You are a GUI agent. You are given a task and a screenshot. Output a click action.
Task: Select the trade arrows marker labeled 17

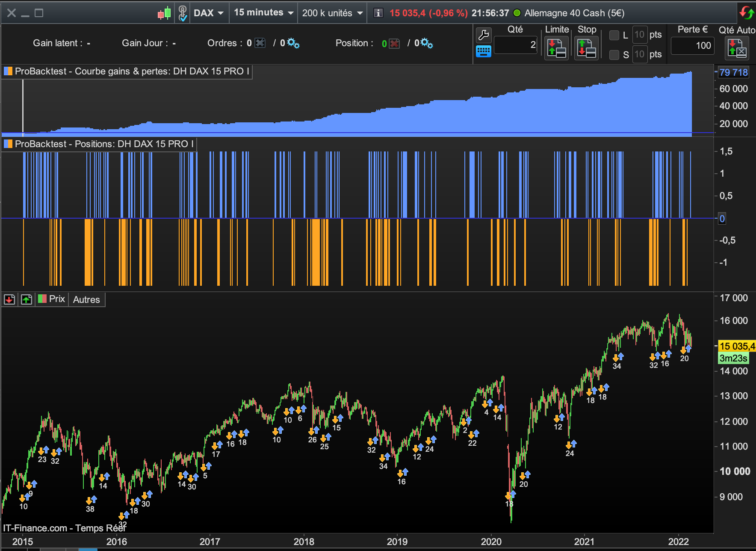[217, 445]
